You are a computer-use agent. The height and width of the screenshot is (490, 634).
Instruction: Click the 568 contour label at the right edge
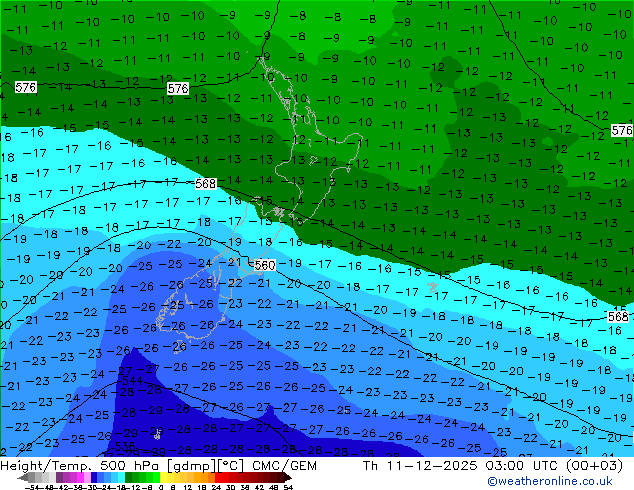click(x=618, y=317)
